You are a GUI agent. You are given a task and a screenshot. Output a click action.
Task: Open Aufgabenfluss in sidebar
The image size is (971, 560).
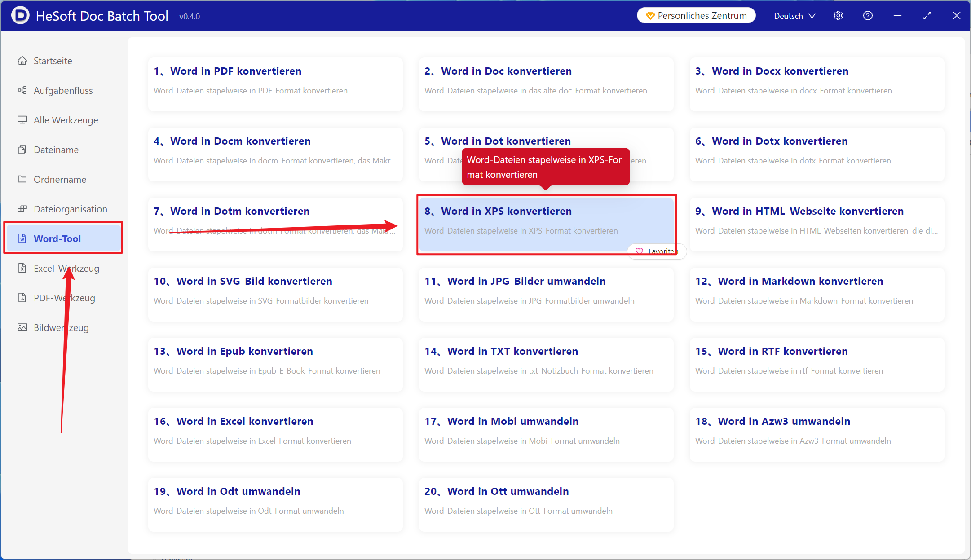pyautogui.click(x=63, y=90)
